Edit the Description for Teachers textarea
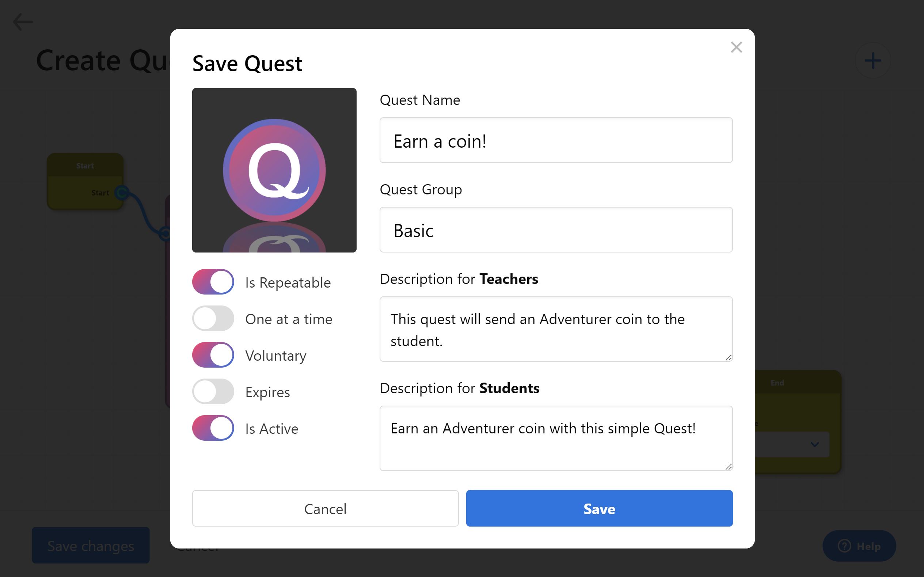 [x=556, y=329]
